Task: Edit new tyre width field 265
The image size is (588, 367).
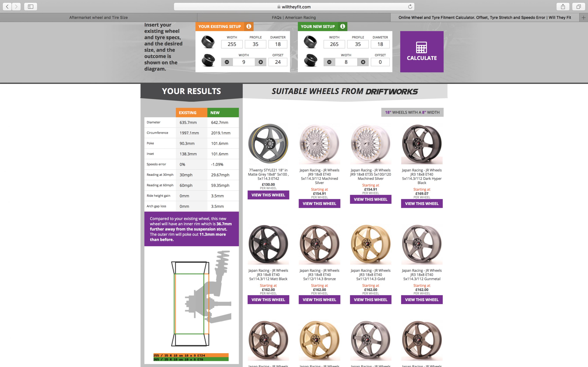Action: coord(334,44)
